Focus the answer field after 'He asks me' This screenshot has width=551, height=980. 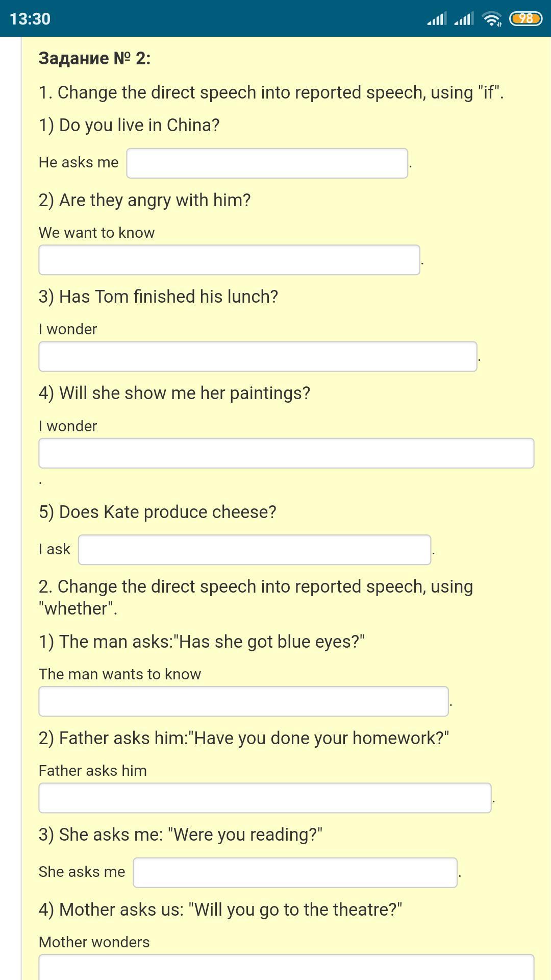267,163
